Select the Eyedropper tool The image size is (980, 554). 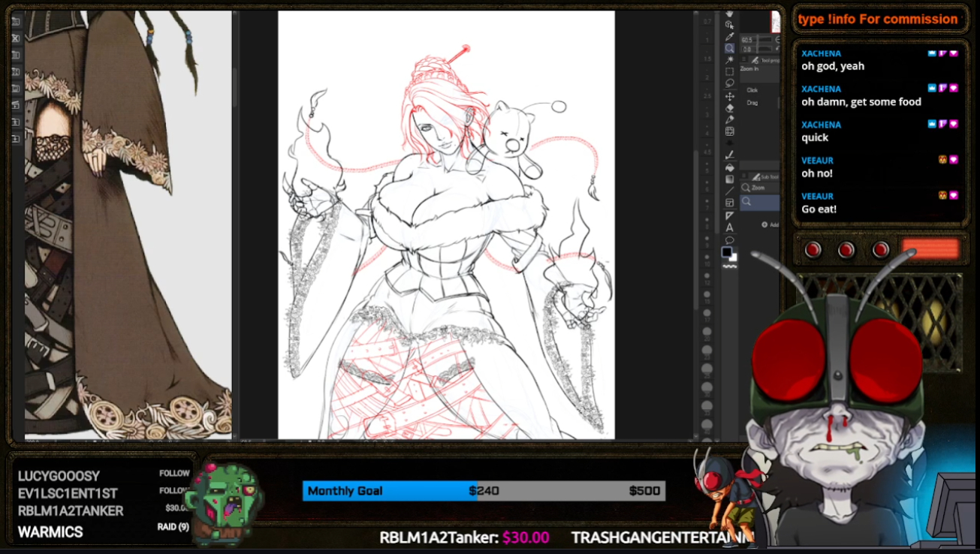click(729, 36)
